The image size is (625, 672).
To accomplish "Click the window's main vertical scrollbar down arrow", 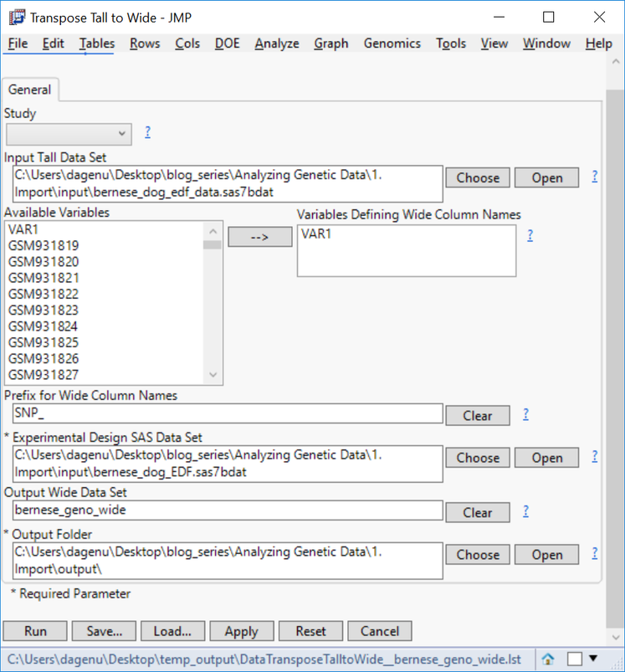I will tap(616, 638).
